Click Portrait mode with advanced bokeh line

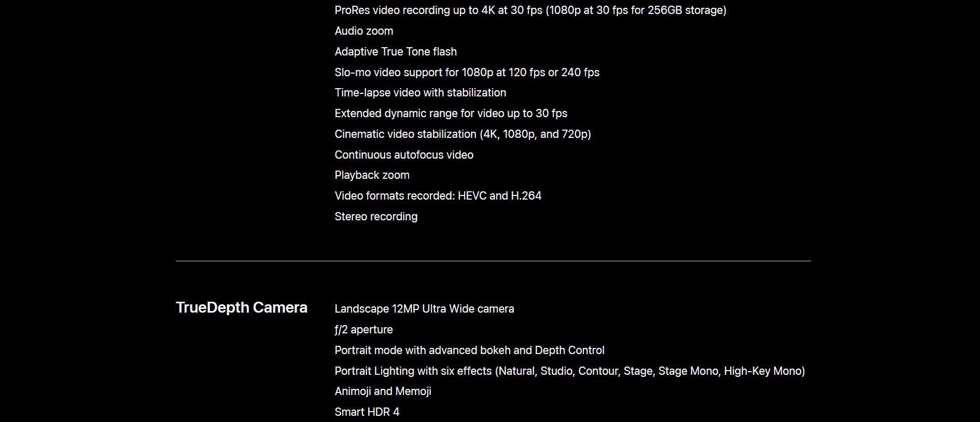[x=470, y=350]
